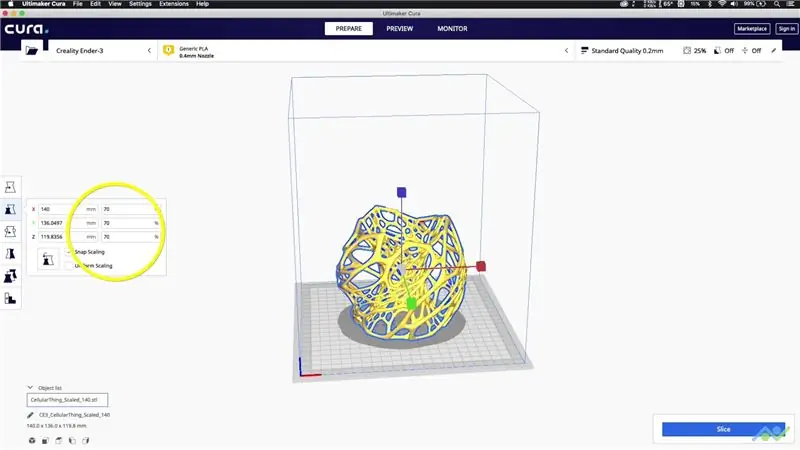Viewport: 800px width, 450px height.
Task: Click the blue Z-axis scale handle
Action: [x=402, y=192]
